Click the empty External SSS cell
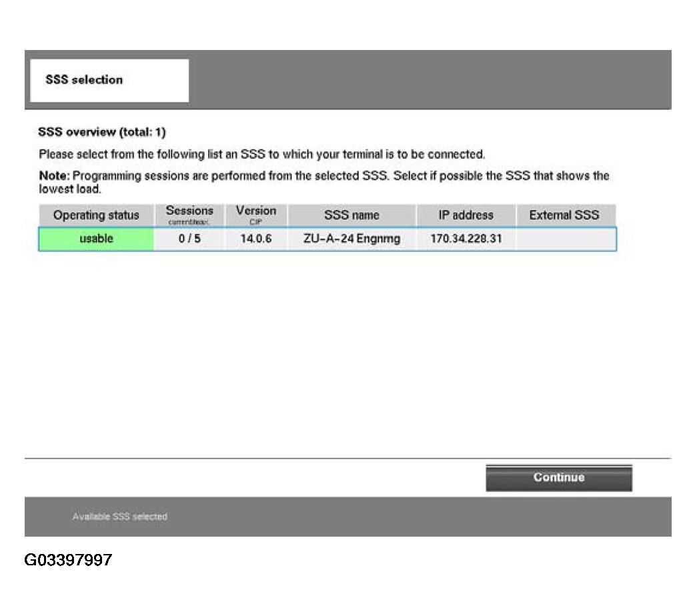 [565, 239]
